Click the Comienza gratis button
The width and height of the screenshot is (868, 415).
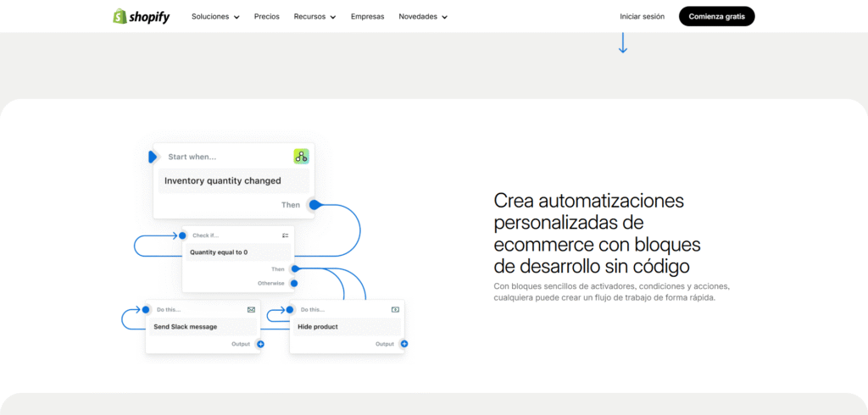(717, 17)
